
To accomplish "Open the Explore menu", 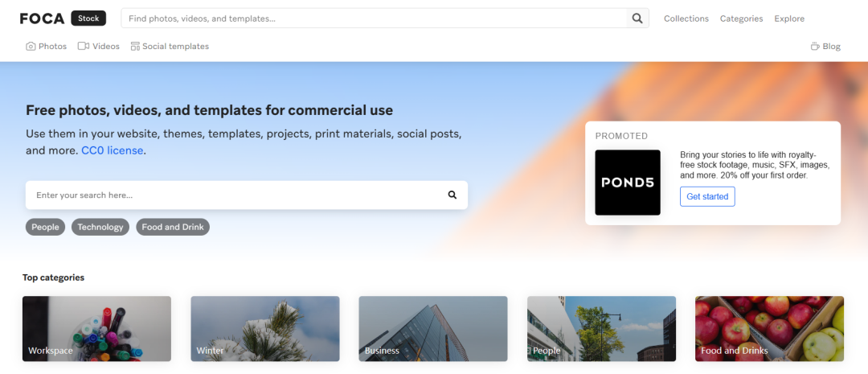I will [789, 18].
